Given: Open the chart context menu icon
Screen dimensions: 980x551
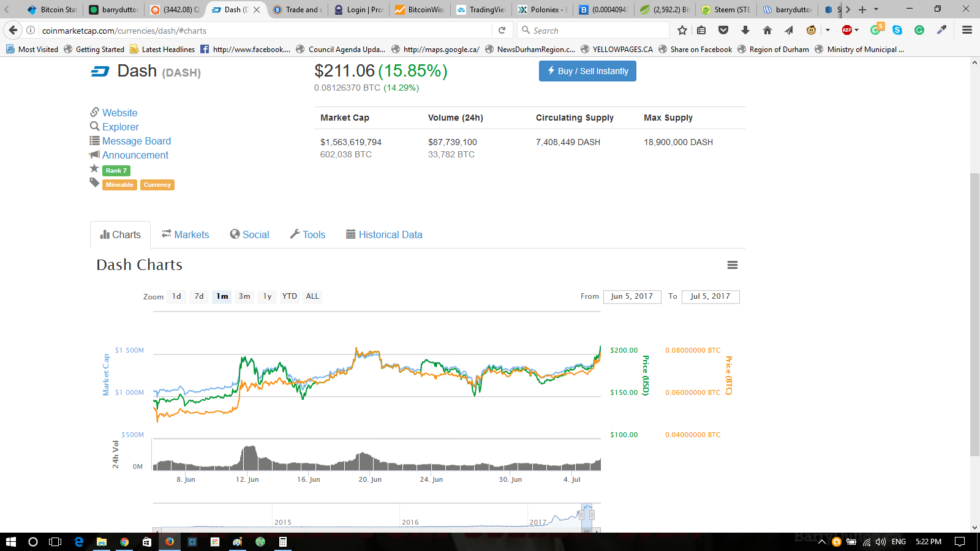Looking at the screenshot, I should [732, 265].
